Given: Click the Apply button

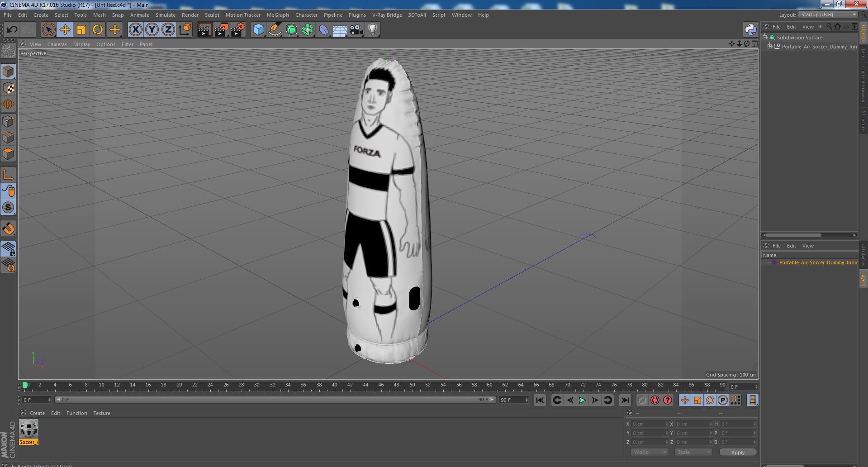Looking at the screenshot, I should point(738,452).
